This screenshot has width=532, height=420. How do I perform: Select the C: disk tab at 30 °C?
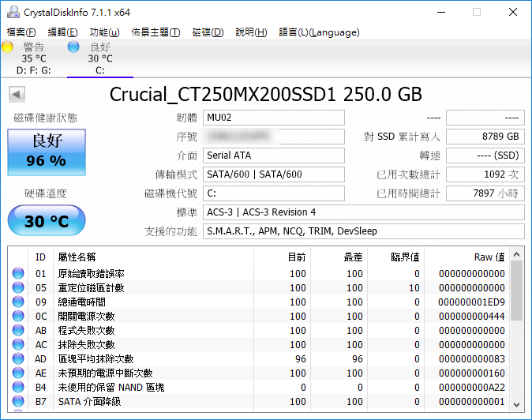[100, 58]
